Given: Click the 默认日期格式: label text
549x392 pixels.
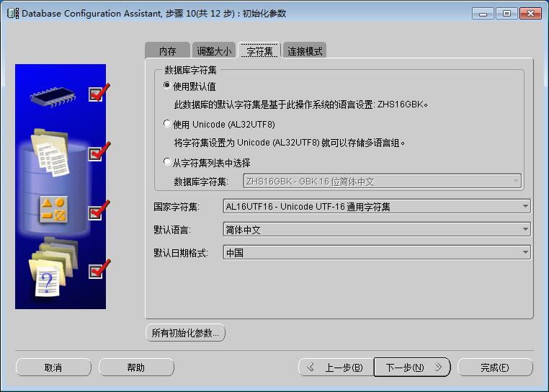Looking at the screenshot, I should pyautogui.click(x=181, y=253).
